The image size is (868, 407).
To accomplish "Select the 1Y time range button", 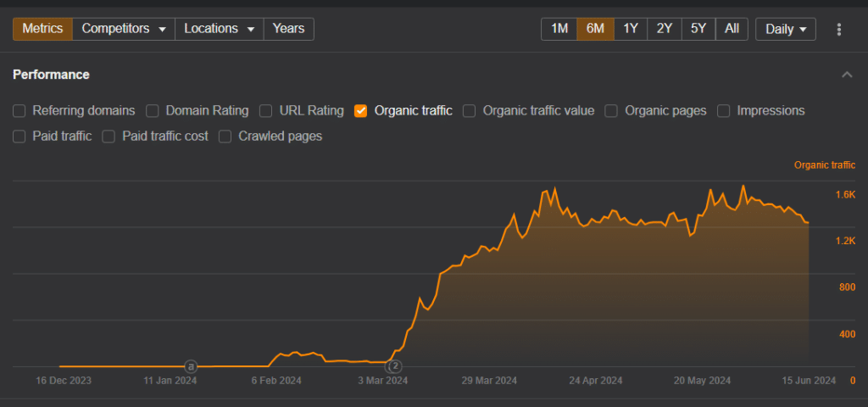I will click(631, 29).
